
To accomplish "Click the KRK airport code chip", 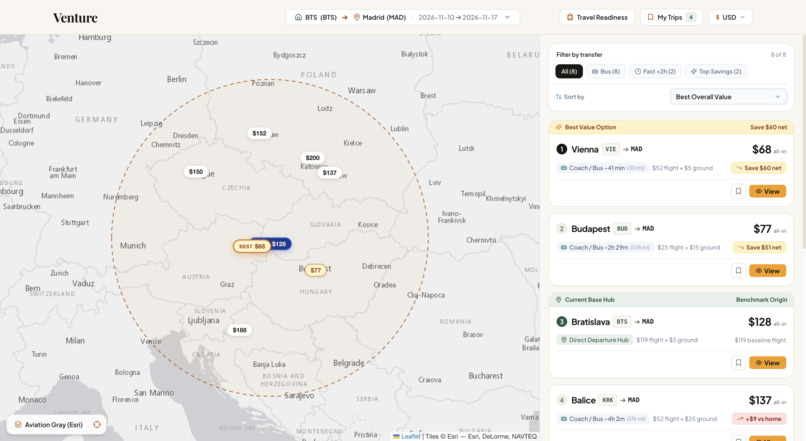I will click(x=608, y=400).
